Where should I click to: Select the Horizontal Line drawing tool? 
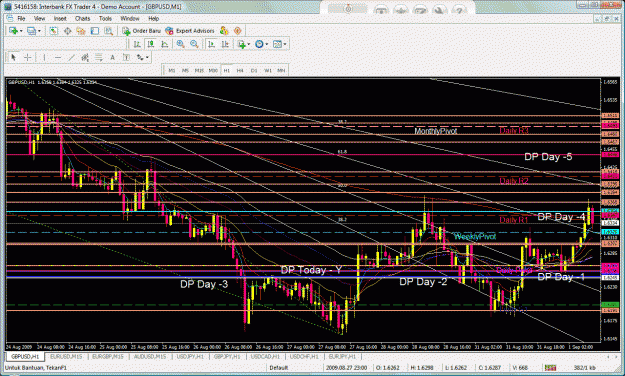point(58,58)
